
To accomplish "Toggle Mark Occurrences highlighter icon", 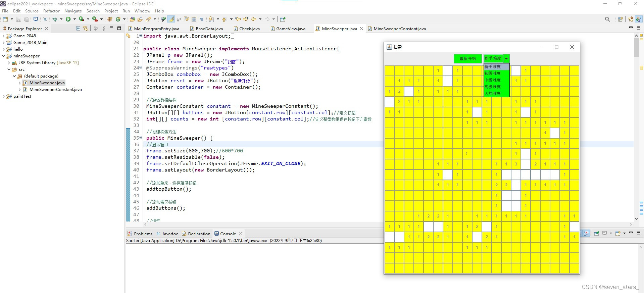I will tap(171, 19).
